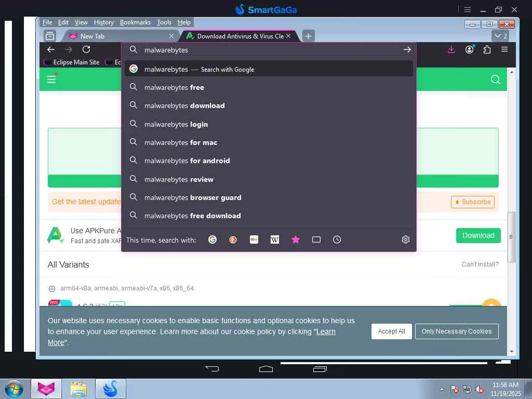Open the Edit menu
This screenshot has width=532, height=399.
point(63,22)
